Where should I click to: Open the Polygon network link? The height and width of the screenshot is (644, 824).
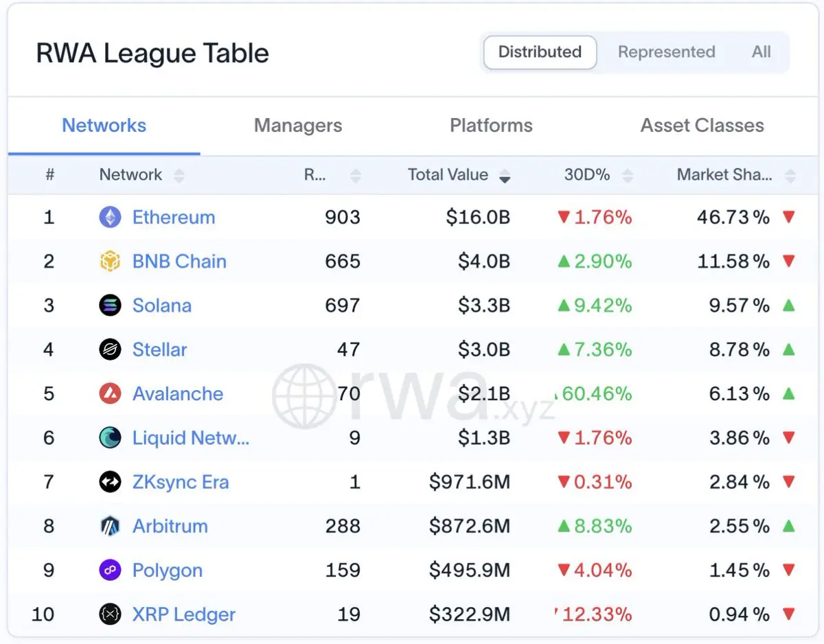pos(168,571)
